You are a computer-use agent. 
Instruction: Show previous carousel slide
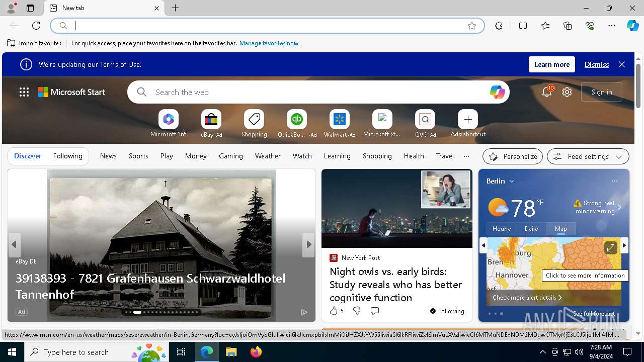coord(14,244)
